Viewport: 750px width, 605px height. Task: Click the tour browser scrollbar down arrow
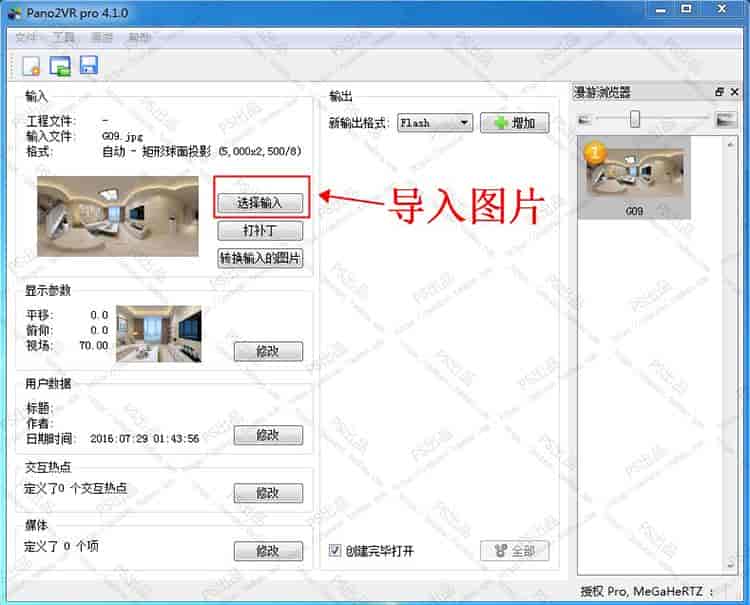click(730, 564)
